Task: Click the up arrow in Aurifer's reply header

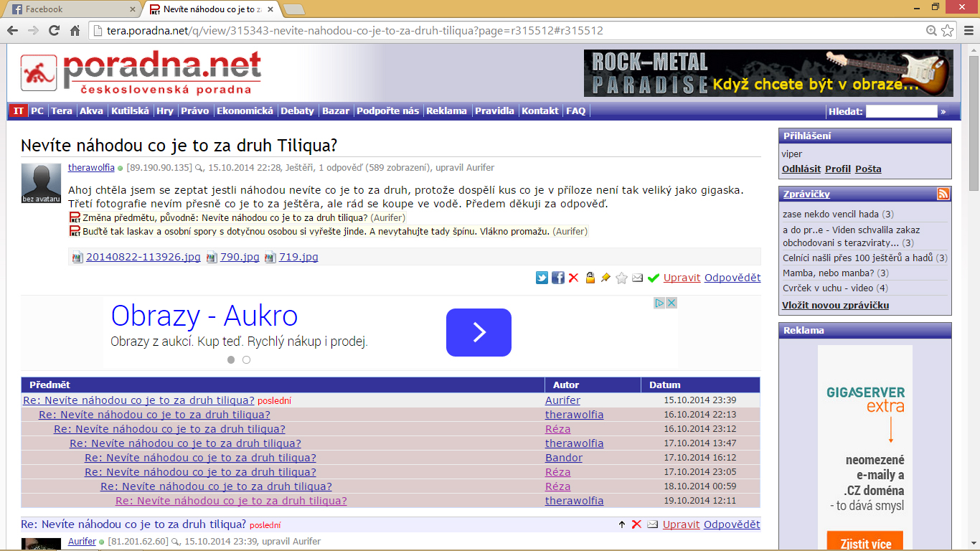Action: [x=621, y=524]
